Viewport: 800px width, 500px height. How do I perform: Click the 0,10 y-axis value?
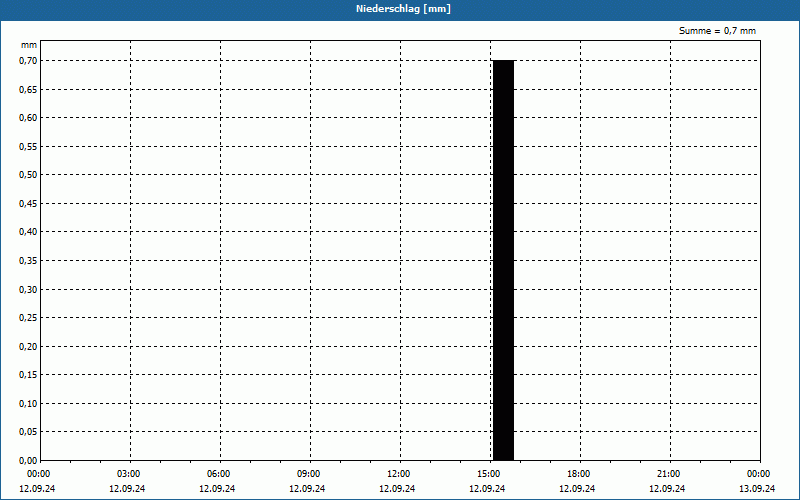(x=28, y=404)
